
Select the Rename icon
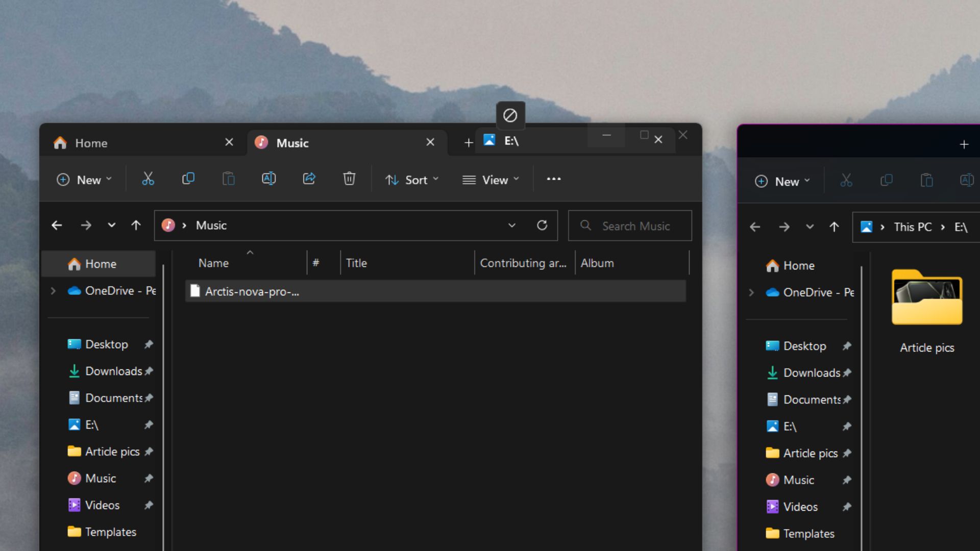coord(268,179)
